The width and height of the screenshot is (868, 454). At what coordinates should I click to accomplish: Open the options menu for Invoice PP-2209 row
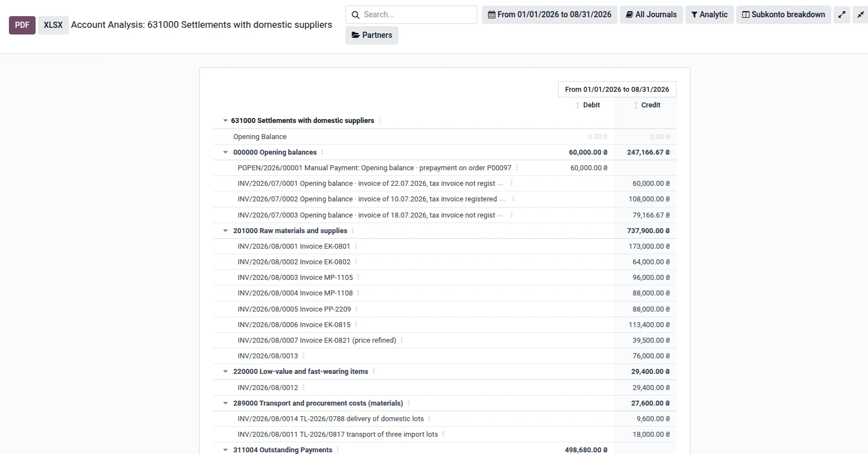click(x=357, y=309)
